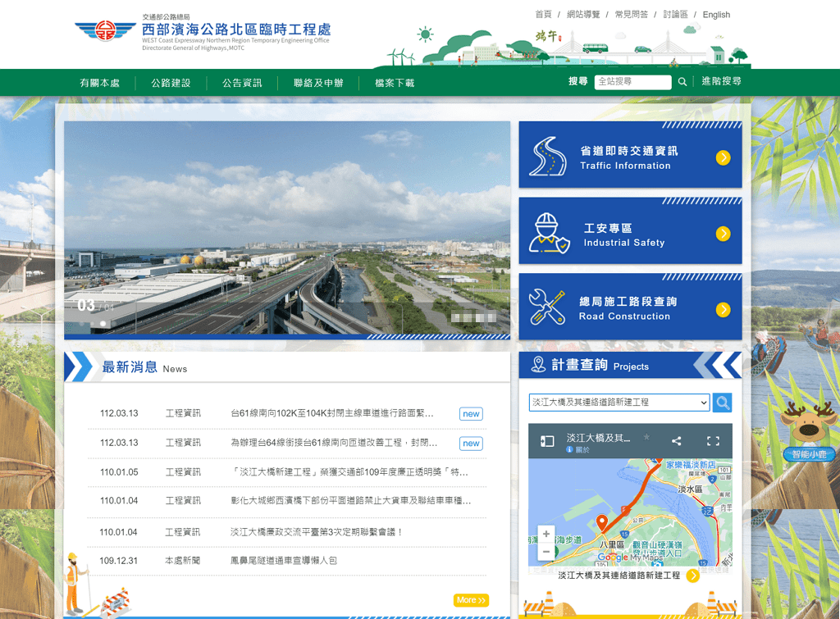Click the wrench tools icon for 總局施工路段查詢

546,306
